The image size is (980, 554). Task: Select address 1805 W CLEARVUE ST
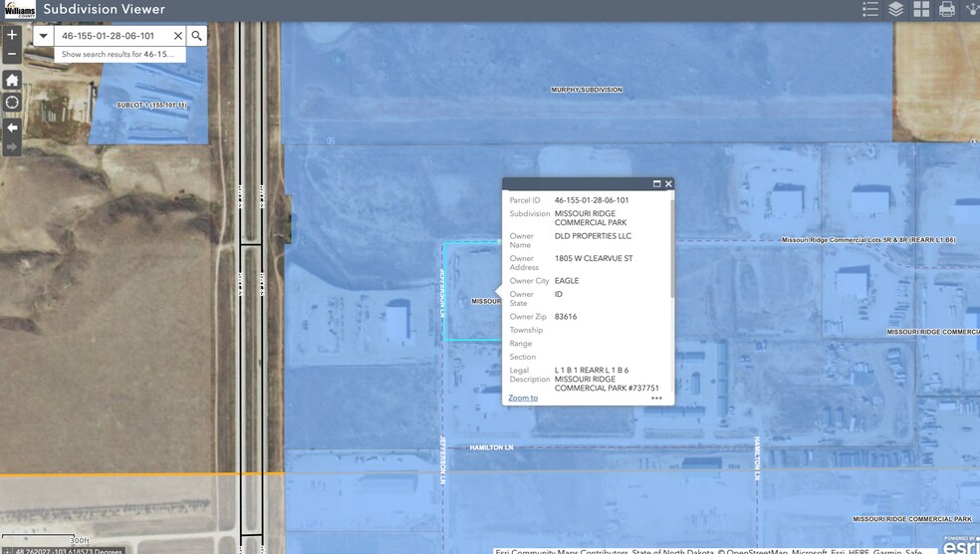click(594, 258)
